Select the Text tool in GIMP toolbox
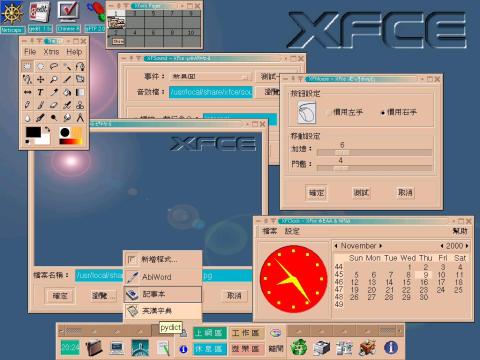Viewport: 480px width, 360px height. [x=40, y=92]
